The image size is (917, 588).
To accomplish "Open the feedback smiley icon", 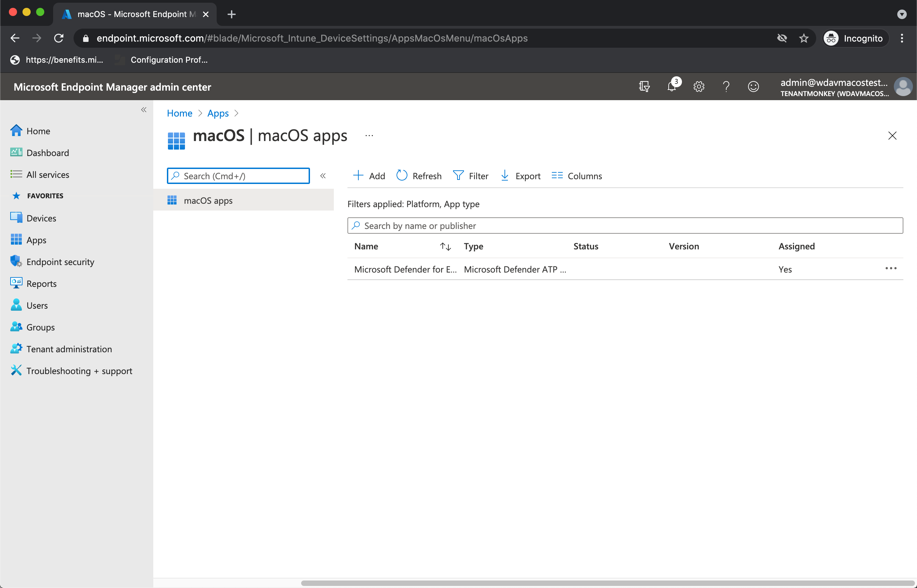I will 753,87.
